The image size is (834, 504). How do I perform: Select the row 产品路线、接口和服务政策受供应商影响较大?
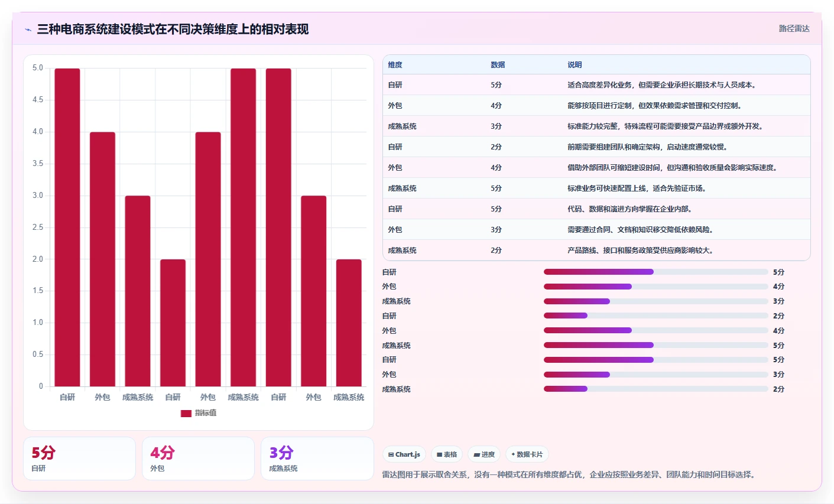click(x=596, y=250)
